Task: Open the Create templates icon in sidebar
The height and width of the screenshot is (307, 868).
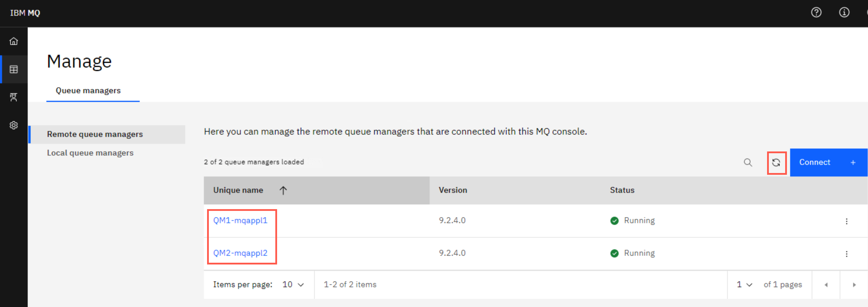Action: pos(13,97)
